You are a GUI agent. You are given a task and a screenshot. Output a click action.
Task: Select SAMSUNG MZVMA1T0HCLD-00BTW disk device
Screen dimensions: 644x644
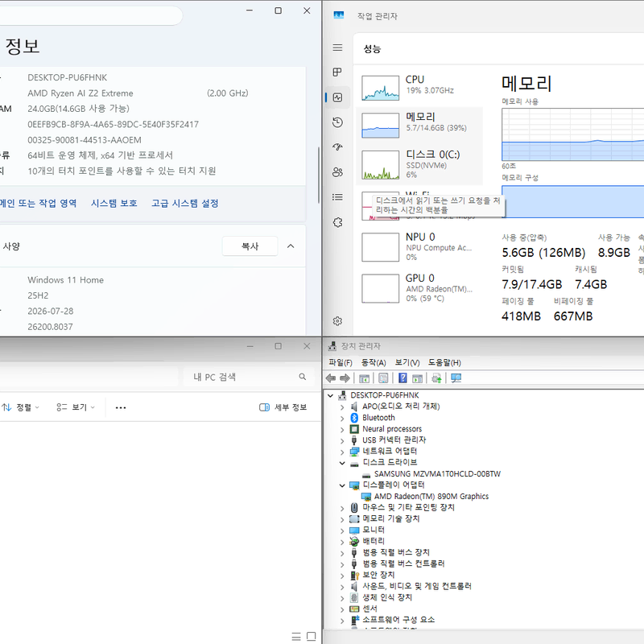[437, 474]
